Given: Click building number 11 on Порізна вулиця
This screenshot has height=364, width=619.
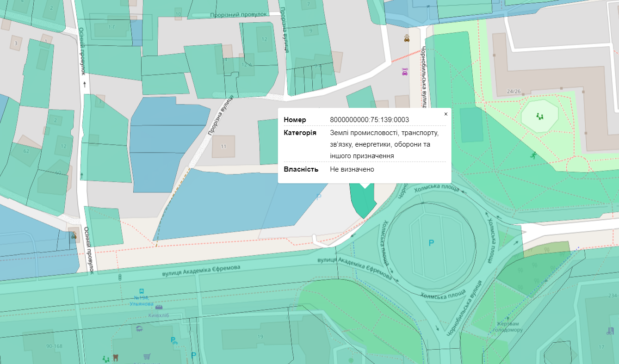Looking at the screenshot, I should 223,146.
